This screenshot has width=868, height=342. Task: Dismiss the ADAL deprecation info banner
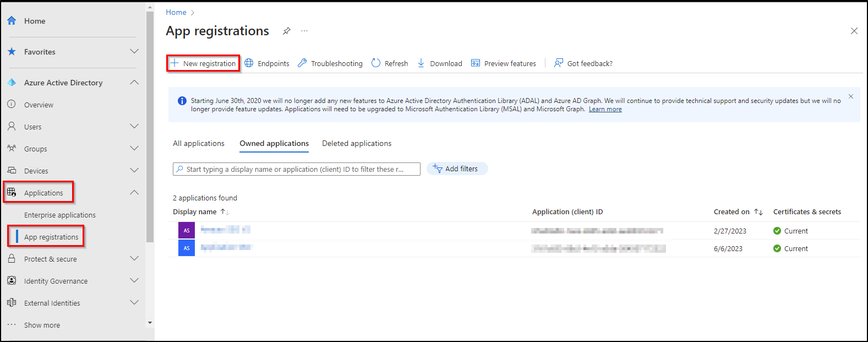850,96
